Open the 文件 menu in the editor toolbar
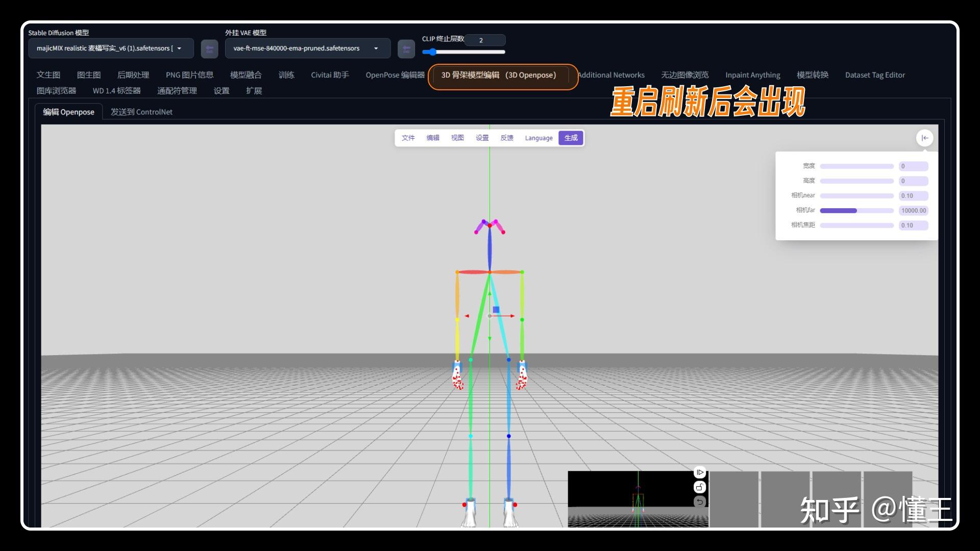 pos(408,138)
